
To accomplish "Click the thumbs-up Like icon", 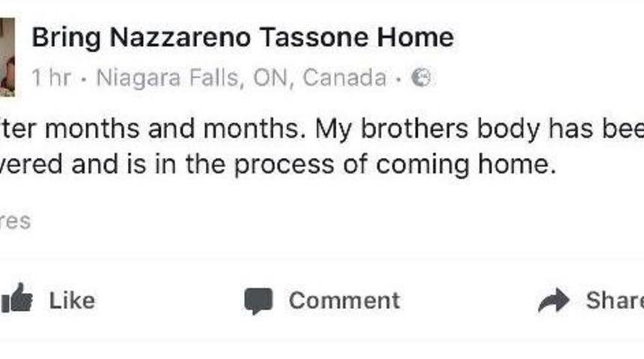I will coord(16,299).
